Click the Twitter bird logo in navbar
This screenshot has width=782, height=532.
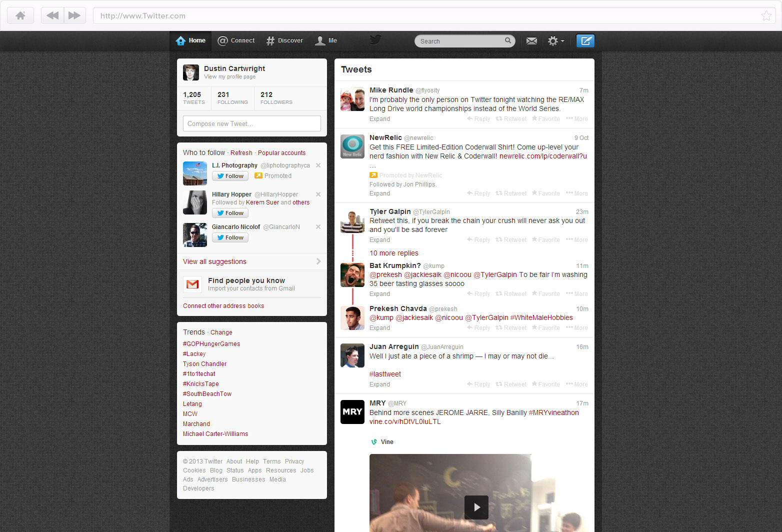(375, 39)
